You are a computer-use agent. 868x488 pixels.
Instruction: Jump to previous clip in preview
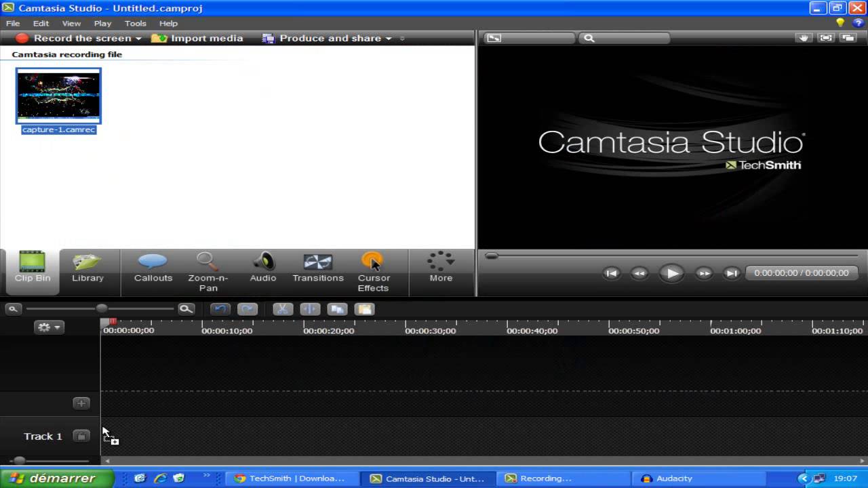[611, 273]
